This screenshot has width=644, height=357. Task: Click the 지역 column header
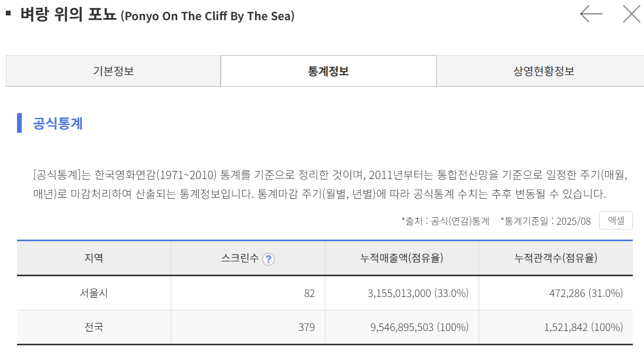click(94, 258)
